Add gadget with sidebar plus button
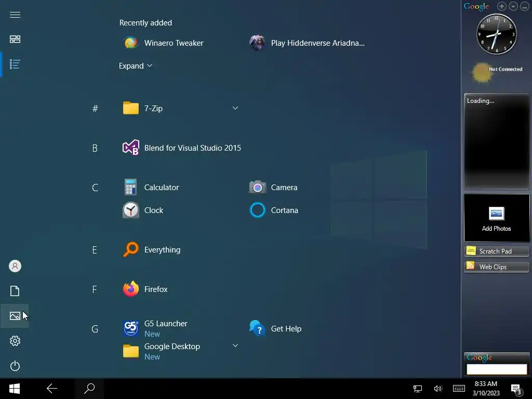Viewport: 532px width, 399px height. pyautogui.click(x=502, y=6)
